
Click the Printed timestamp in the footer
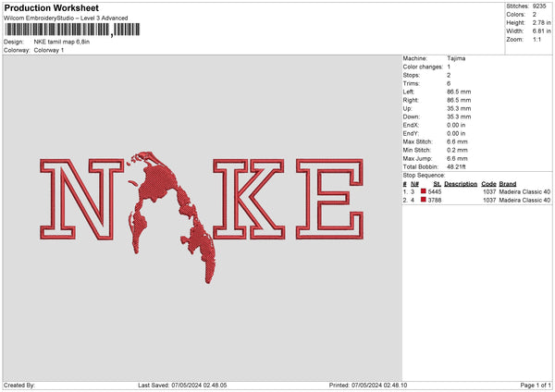pos(368,386)
